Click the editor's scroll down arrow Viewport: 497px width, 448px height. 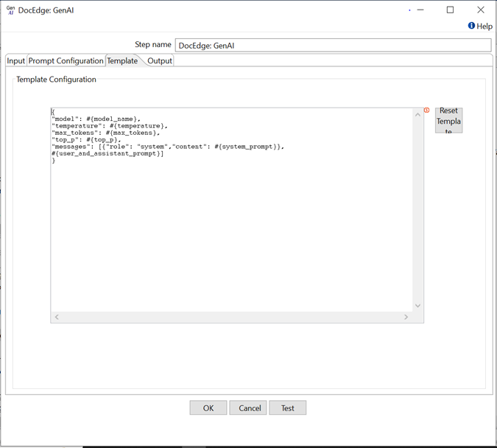pyautogui.click(x=417, y=306)
